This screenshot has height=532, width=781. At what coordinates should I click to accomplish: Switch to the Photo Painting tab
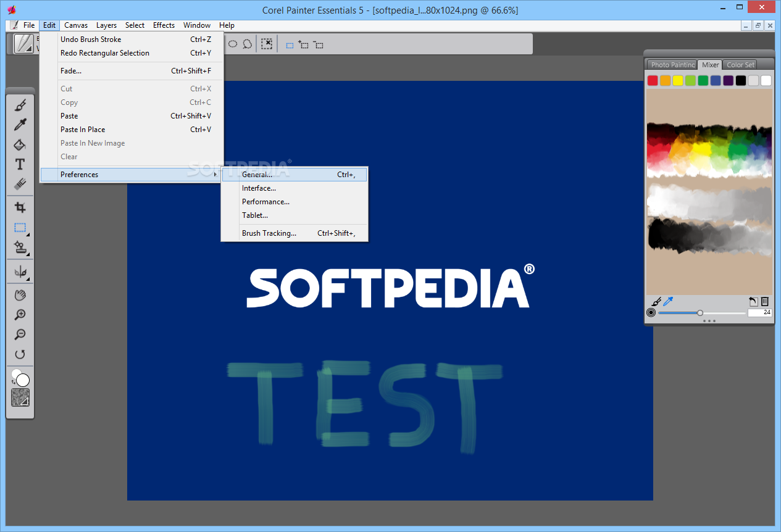pos(672,65)
